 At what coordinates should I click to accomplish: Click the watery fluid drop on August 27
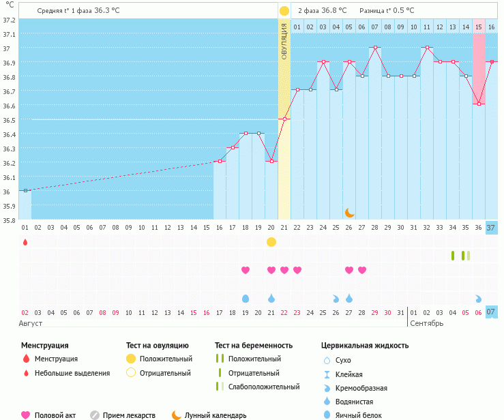click(349, 299)
